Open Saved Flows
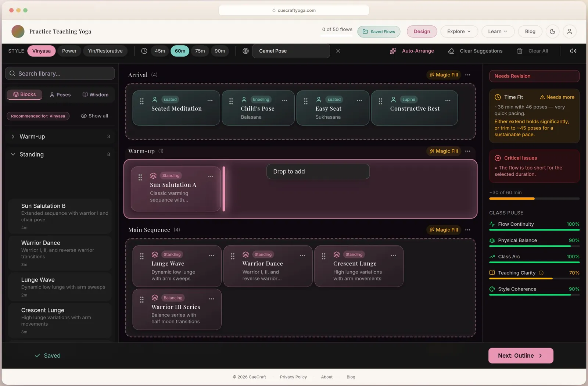The height and width of the screenshot is (386, 588). pos(379,32)
